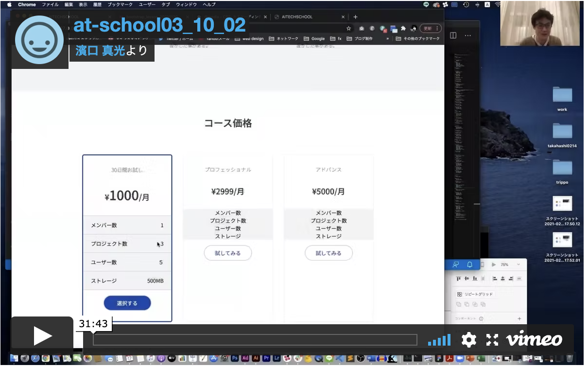Click the Wi-Fi icon in menu bar
Viewport: 588px width, 366px height.
click(x=497, y=4)
